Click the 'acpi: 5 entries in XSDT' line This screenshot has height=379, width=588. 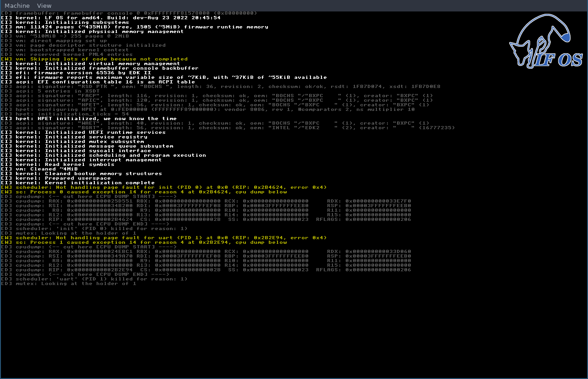64,91
